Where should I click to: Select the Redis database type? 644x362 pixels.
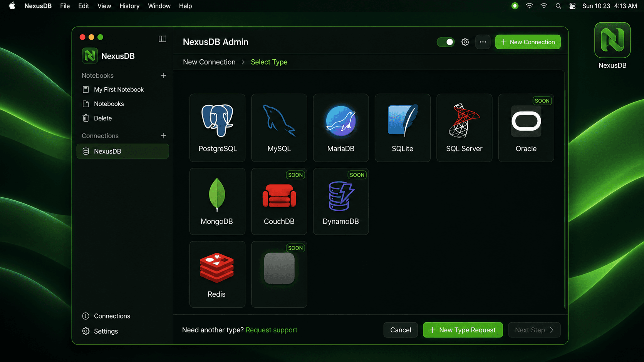(217, 274)
